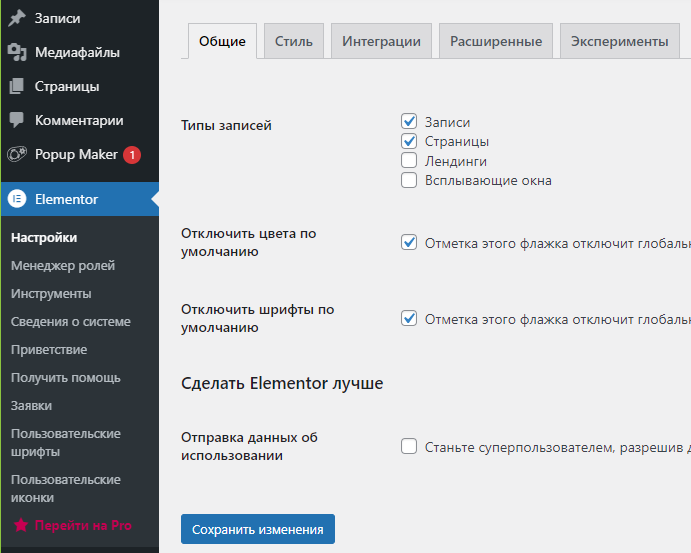Open the Получить помощь link
The height and width of the screenshot is (553, 691).
tap(66, 378)
